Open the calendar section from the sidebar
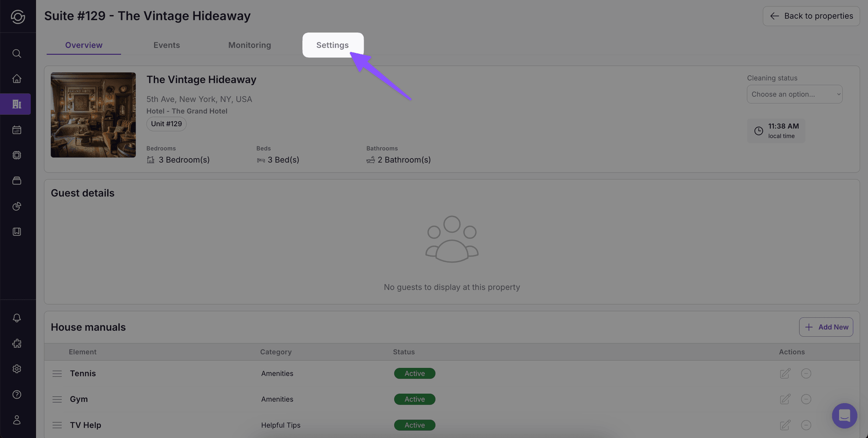This screenshot has height=438, width=868. click(x=17, y=130)
